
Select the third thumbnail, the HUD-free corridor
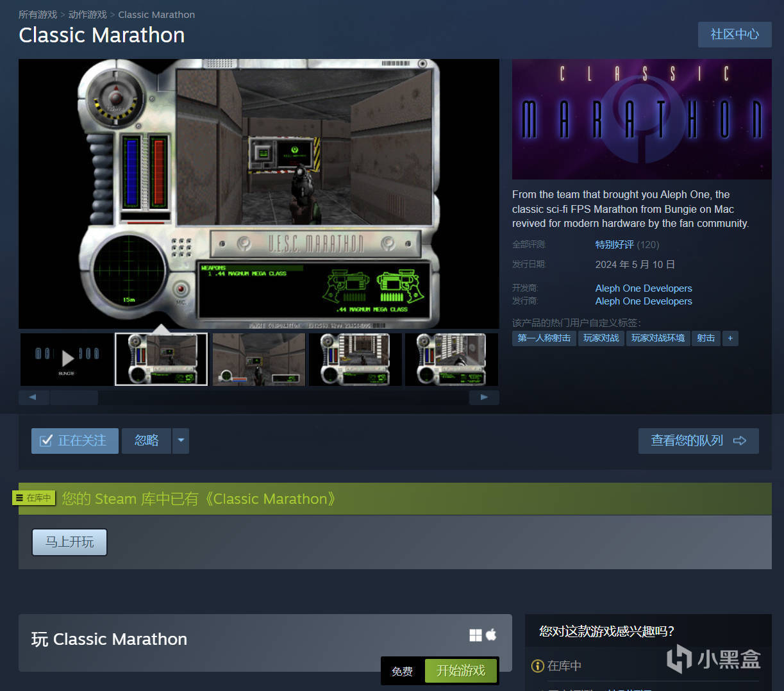click(258, 359)
